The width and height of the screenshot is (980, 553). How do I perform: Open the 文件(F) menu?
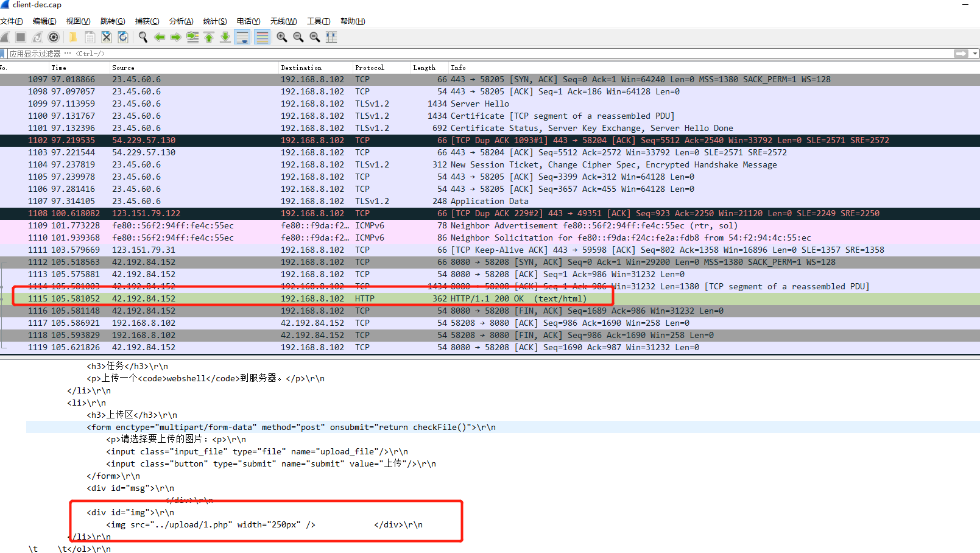tap(12, 21)
